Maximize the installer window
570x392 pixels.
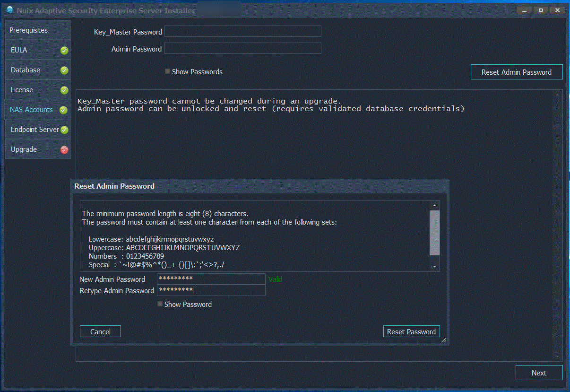coord(541,10)
